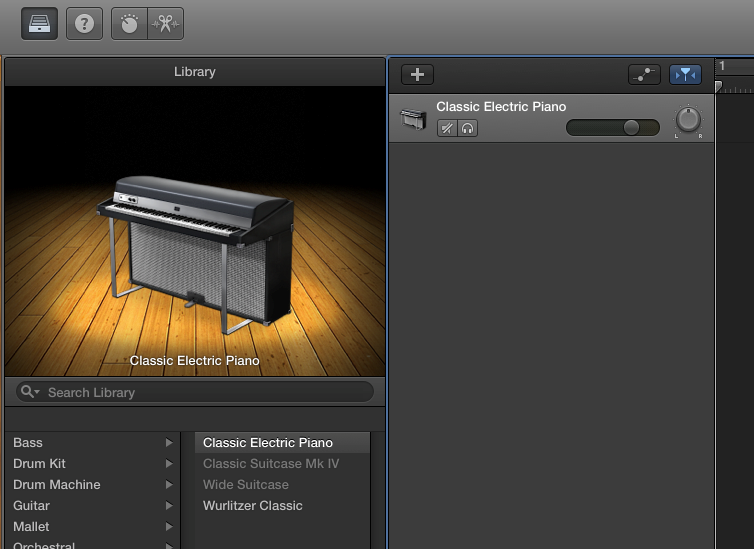Expand the Bass category arrow

tap(169, 442)
